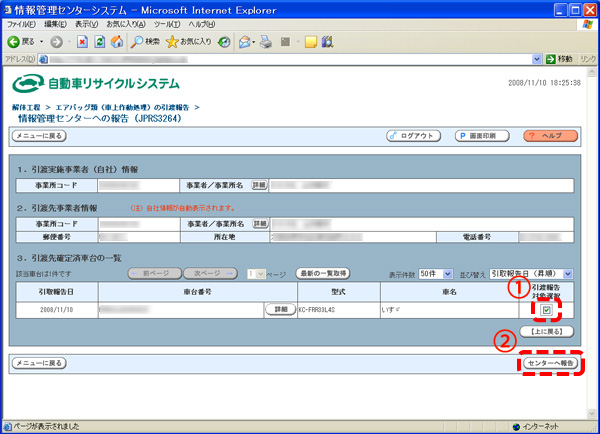Click the disabled 前ページ button
Screen dimensions: 600x434
[155, 273]
